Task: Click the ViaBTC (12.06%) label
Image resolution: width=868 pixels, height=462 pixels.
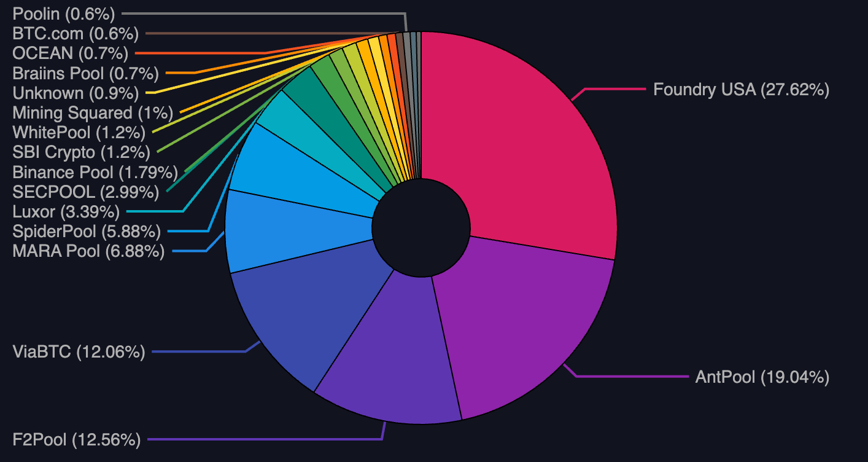Action: click(79, 352)
